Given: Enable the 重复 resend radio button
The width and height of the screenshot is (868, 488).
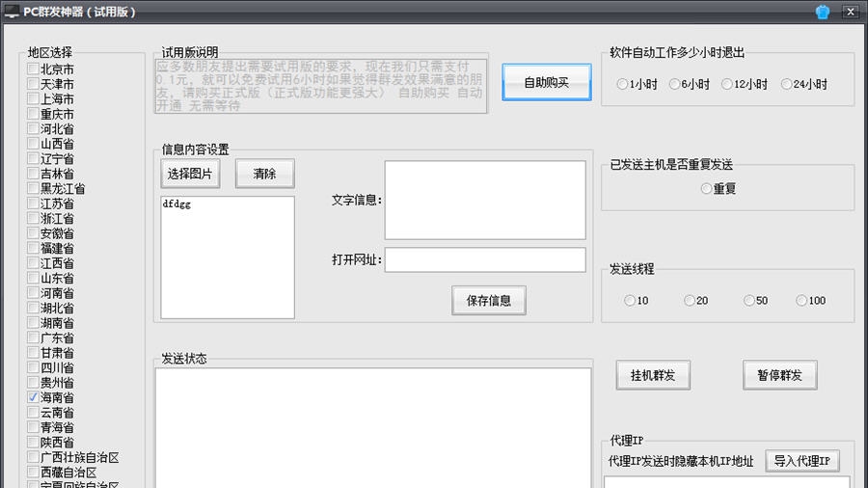Looking at the screenshot, I should (x=706, y=189).
